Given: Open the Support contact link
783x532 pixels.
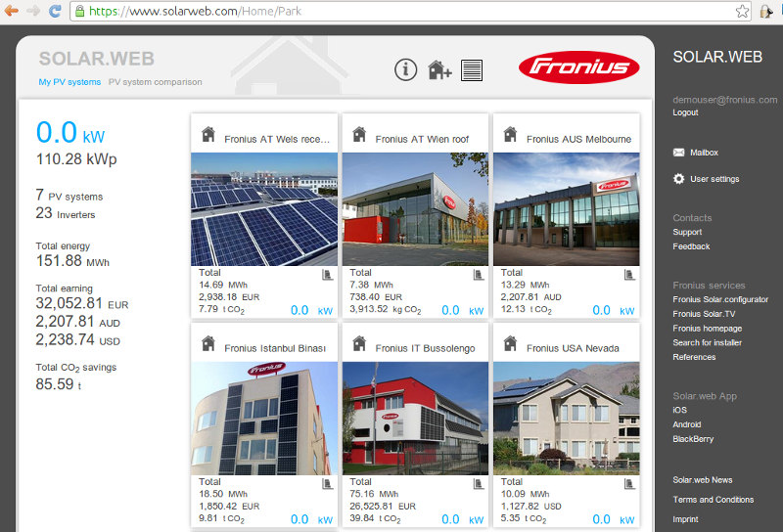Looking at the screenshot, I should point(687,232).
